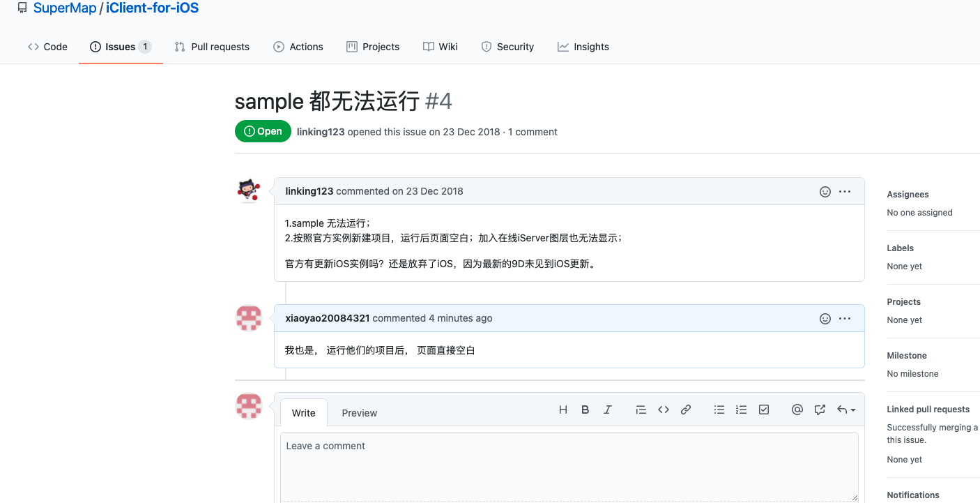Open the Pull requests tab
Image resolution: width=980 pixels, height=503 pixels.
(212, 47)
